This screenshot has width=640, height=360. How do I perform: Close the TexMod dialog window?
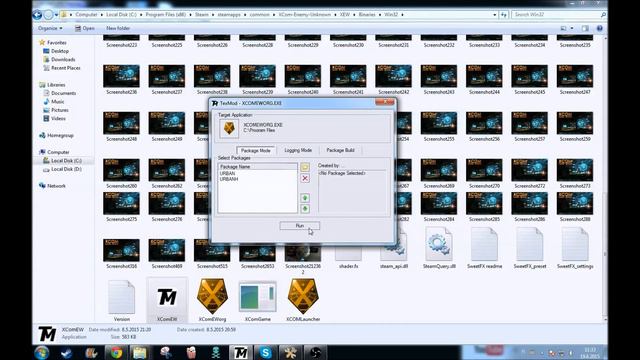coord(384,102)
